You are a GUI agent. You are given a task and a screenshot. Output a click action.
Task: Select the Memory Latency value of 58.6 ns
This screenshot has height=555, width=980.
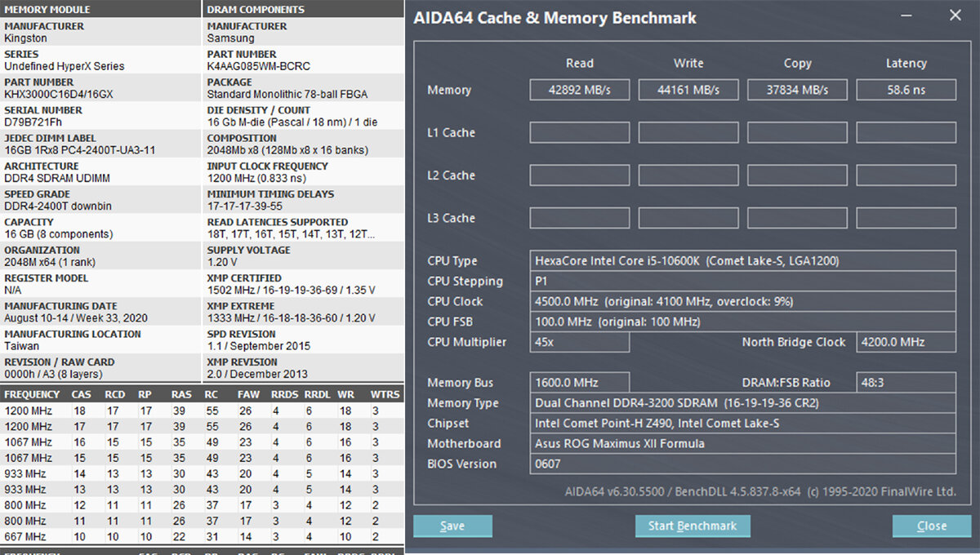[906, 90]
